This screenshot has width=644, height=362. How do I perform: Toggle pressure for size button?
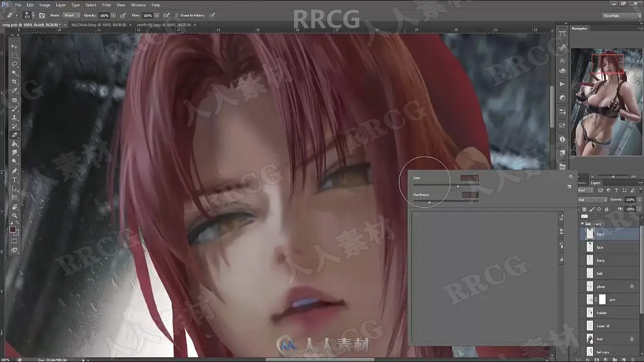[212, 16]
